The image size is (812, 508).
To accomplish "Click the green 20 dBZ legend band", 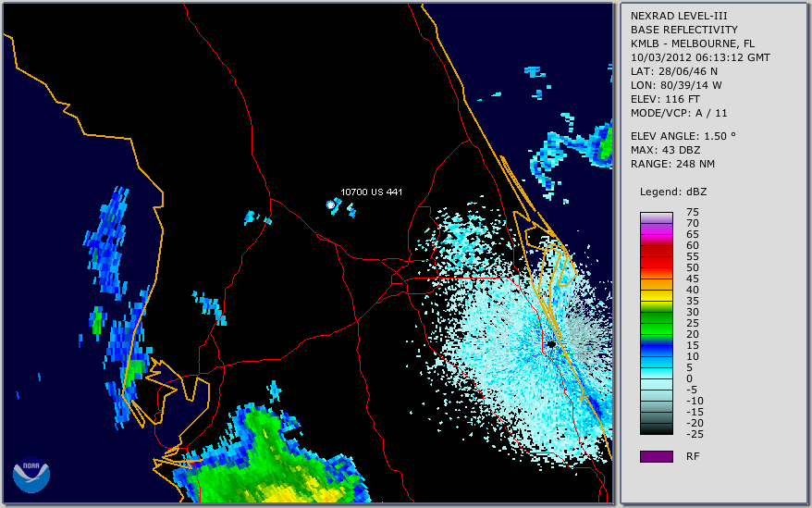I will (x=656, y=328).
